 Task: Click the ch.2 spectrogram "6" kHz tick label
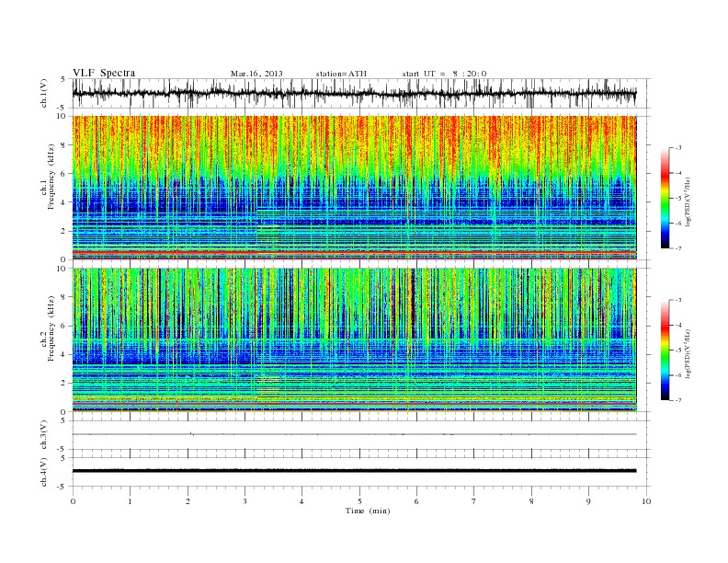(64, 326)
